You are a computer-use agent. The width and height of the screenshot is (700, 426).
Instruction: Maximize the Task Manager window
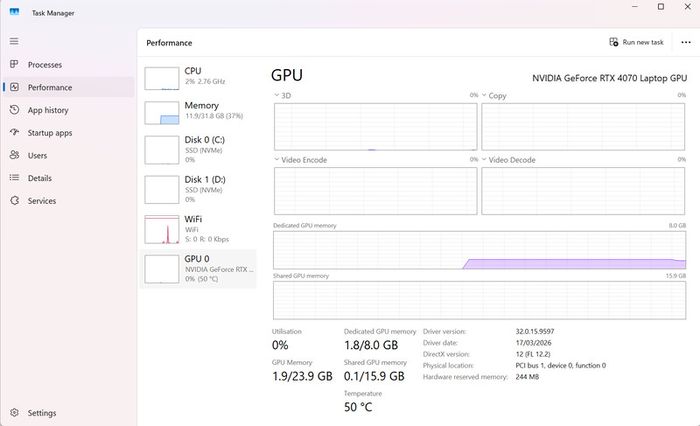coord(661,7)
